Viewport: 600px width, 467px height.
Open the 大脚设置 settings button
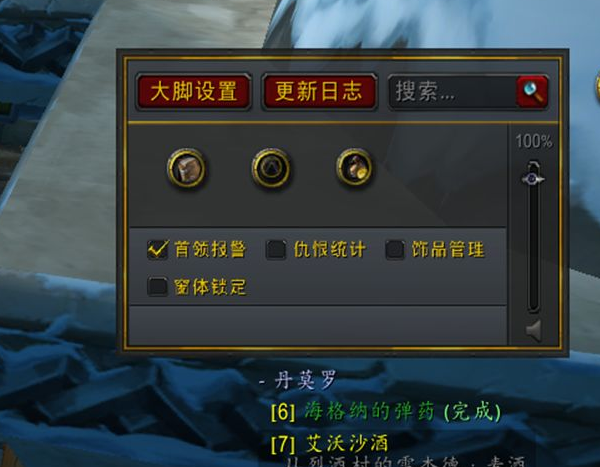tap(194, 92)
